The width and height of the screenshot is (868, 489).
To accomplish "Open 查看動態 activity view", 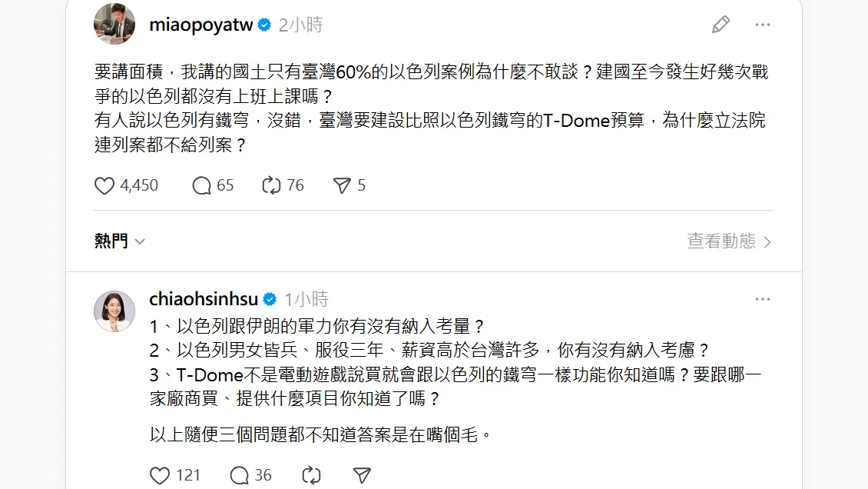I will [729, 241].
